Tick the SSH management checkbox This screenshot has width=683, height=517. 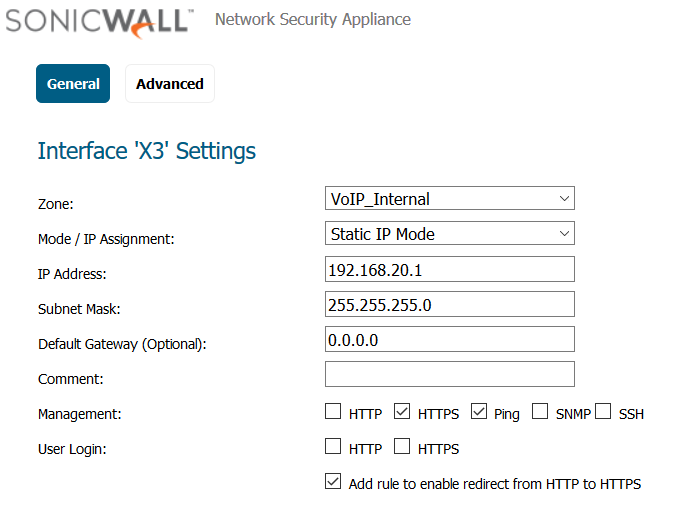(x=603, y=411)
